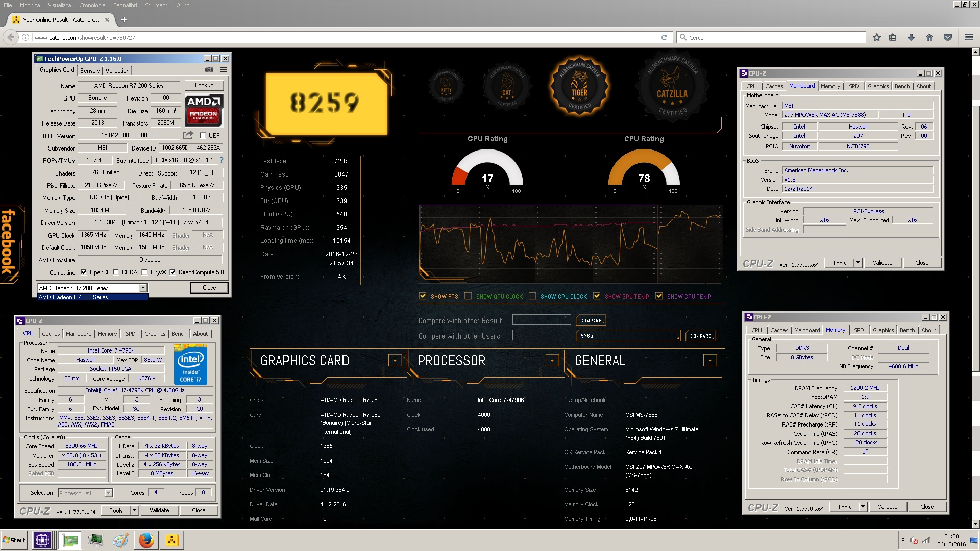Screen dimensions: 980x551
Task: Open the yellow Catzilla taskbar icon
Action: [171, 540]
